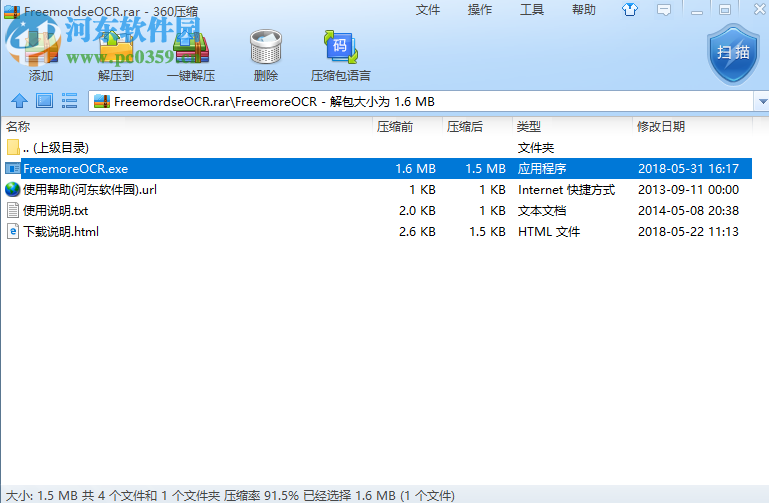
Task: Click the 一键解压 (One-click extract) icon
Action: tap(191, 48)
